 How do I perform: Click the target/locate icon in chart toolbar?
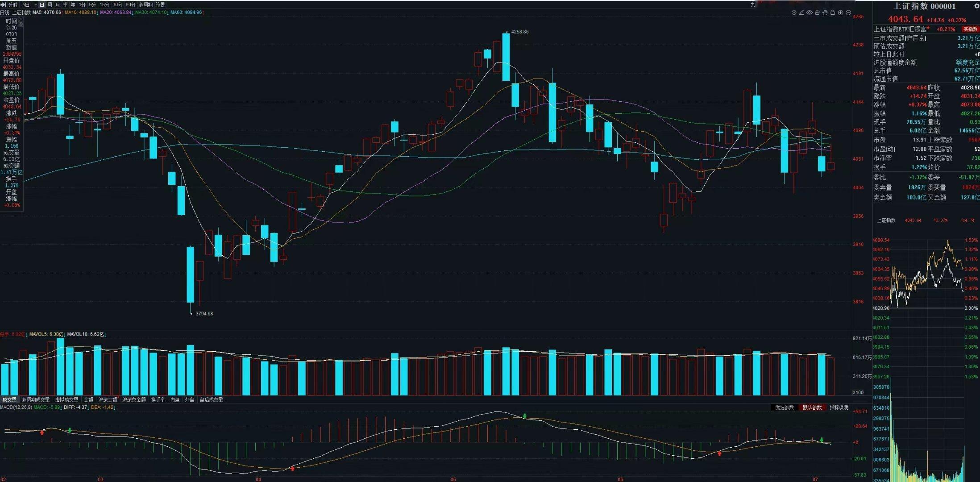click(x=794, y=12)
